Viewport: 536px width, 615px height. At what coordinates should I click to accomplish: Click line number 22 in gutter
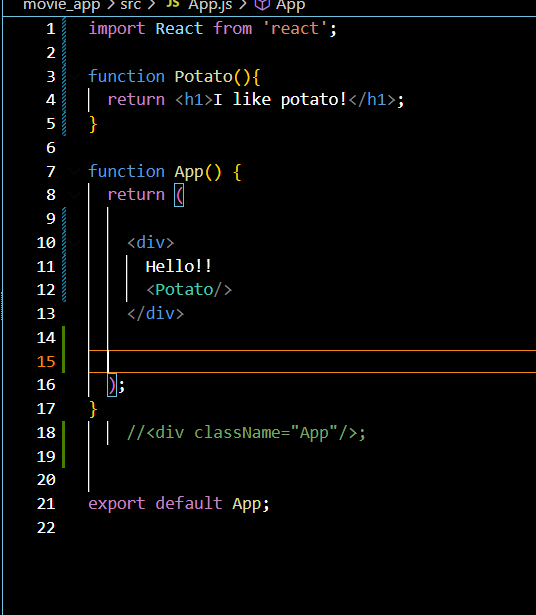pos(46,528)
